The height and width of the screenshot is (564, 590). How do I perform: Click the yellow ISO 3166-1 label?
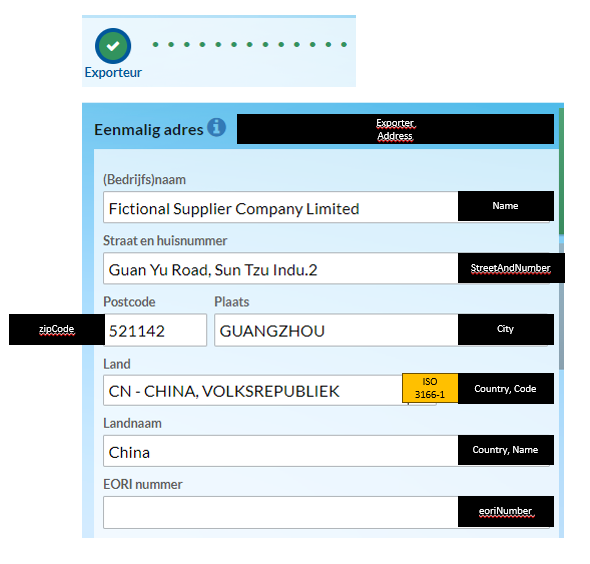[430, 388]
